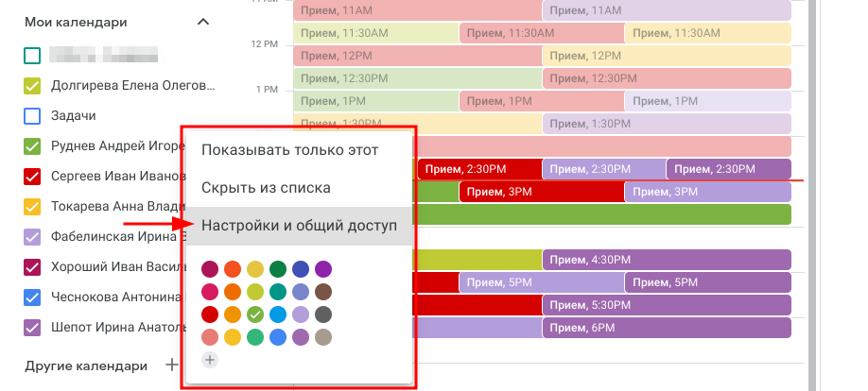Open the purple Прием 4:30PM event
Image resolution: width=868 pixels, height=391 pixels.
[666, 260]
